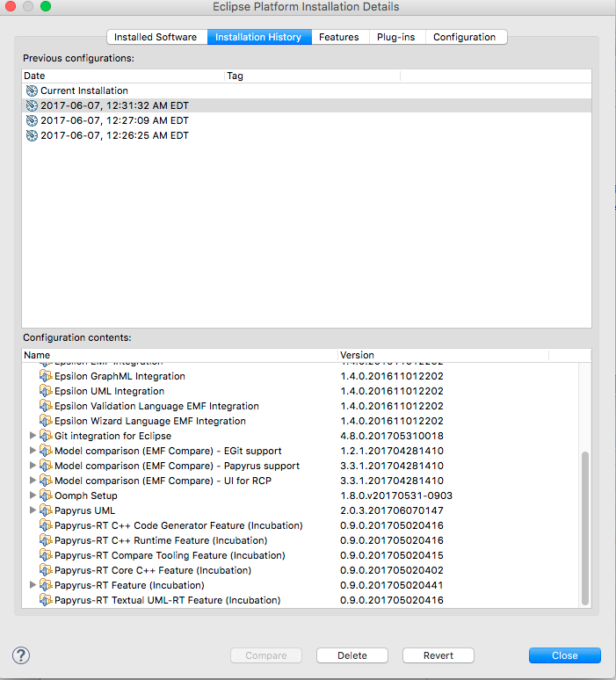Select Git integration for Eclipse label

pos(112,436)
